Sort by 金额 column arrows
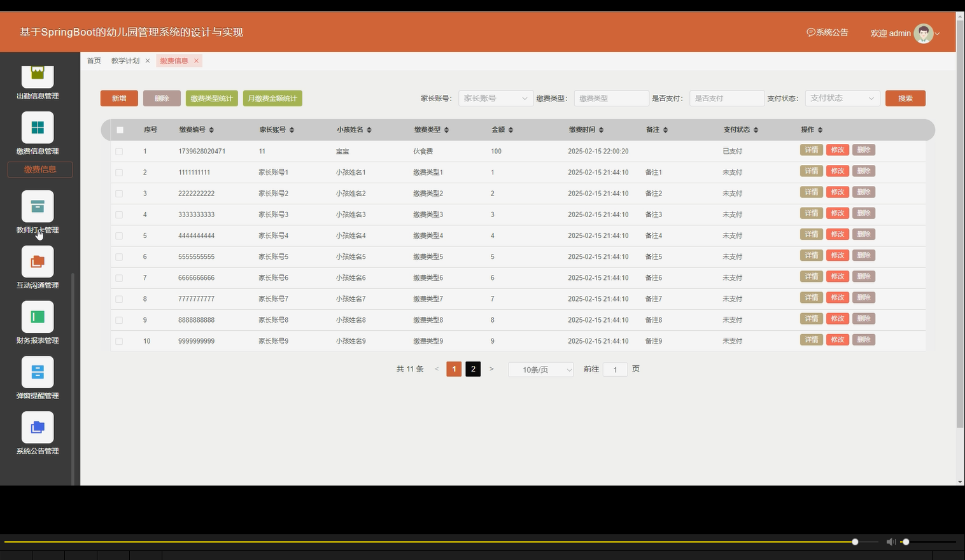Screen dimensions: 965x560 pyautogui.click(x=511, y=130)
